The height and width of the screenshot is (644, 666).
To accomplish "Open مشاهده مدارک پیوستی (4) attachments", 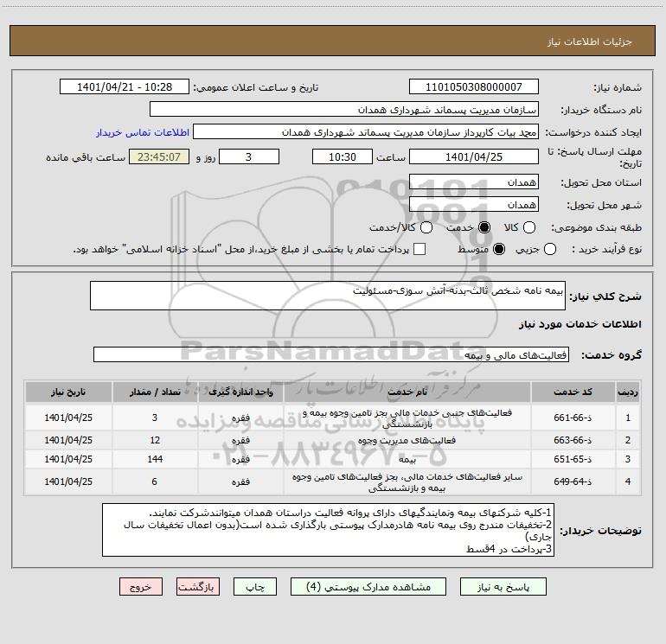I will tap(368, 587).
